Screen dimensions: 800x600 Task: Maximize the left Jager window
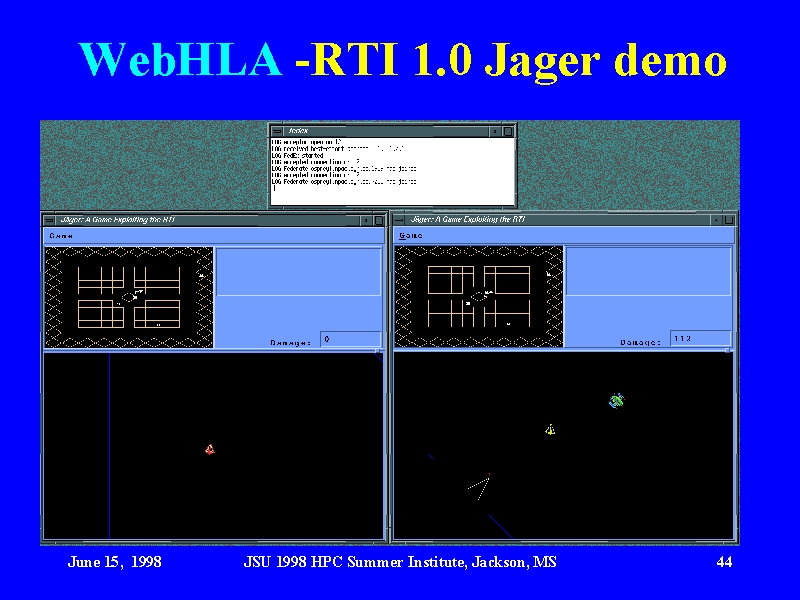[x=379, y=220]
